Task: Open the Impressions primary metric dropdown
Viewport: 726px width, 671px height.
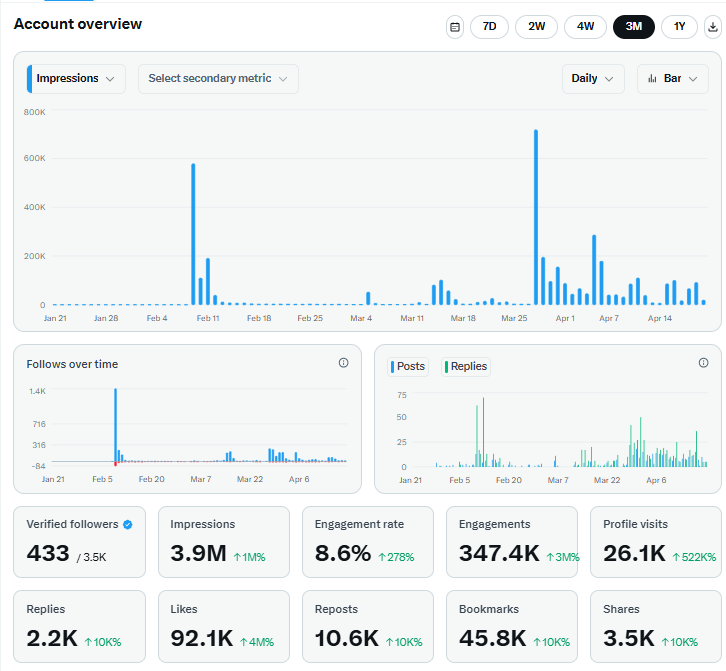Action: (x=76, y=79)
